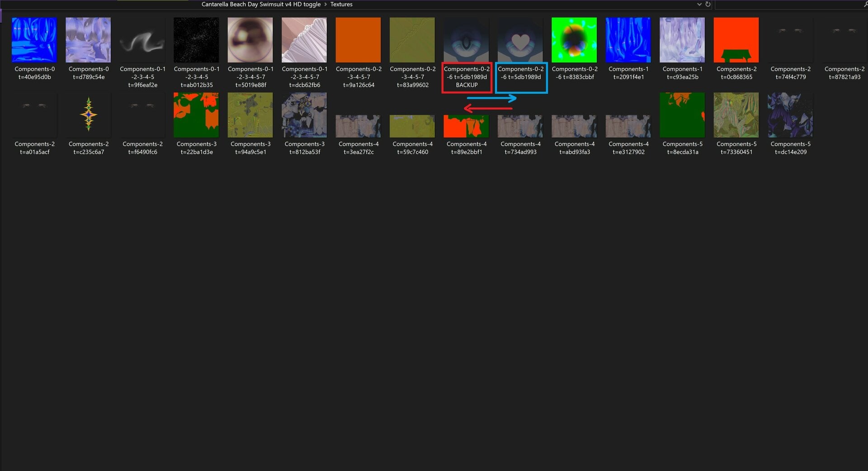Select Components-5 t=dc14e209 texture

[x=790, y=115]
